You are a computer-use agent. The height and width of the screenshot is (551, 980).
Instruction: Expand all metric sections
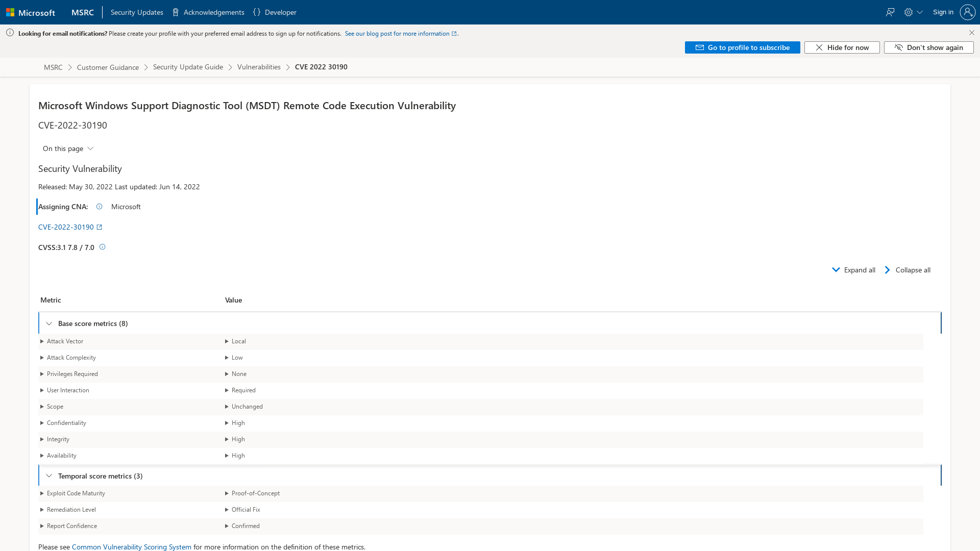tap(854, 270)
